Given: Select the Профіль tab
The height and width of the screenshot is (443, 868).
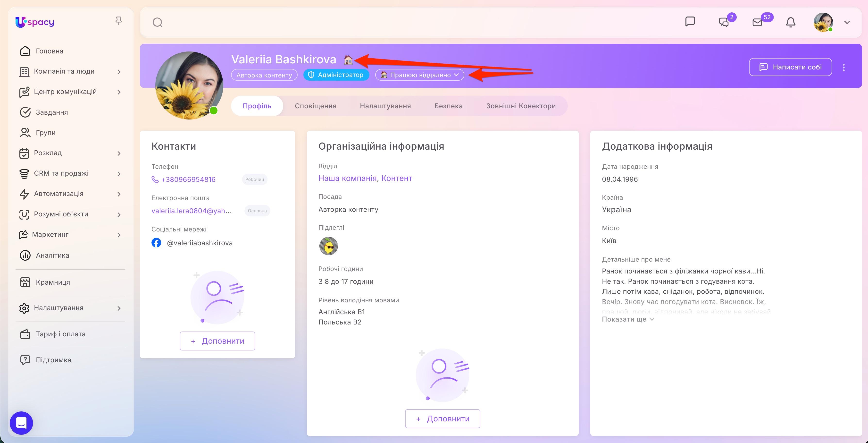Looking at the screenshot, I should 257,106.
